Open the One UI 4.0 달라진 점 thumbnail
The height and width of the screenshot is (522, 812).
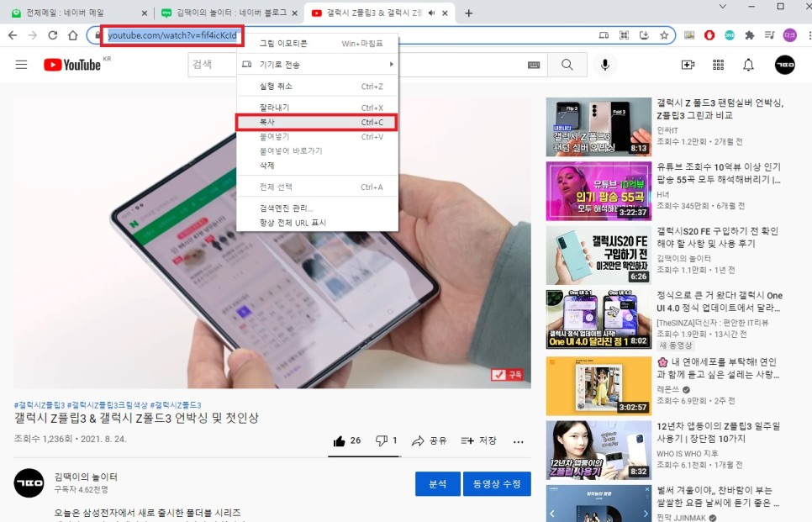point(598,319)
